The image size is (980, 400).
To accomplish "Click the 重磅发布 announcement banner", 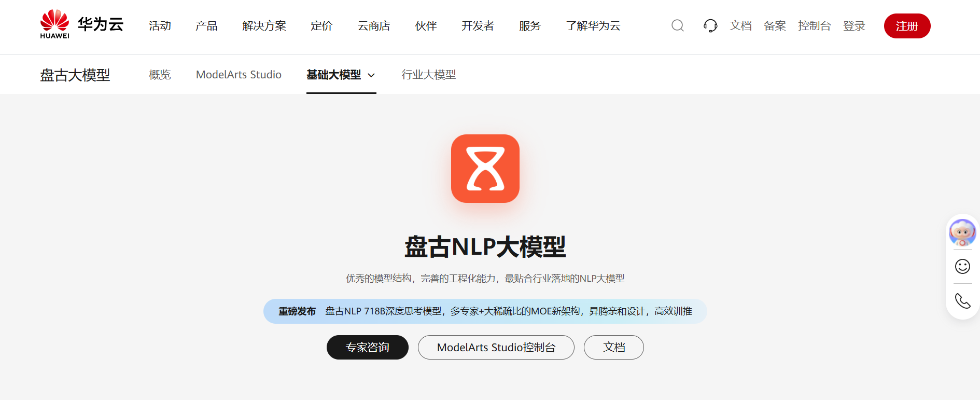I will [485, 311].
